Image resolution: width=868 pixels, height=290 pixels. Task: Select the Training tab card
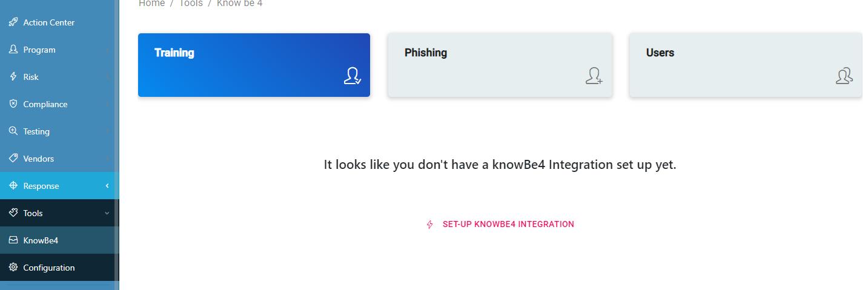(x=254, y=65)
